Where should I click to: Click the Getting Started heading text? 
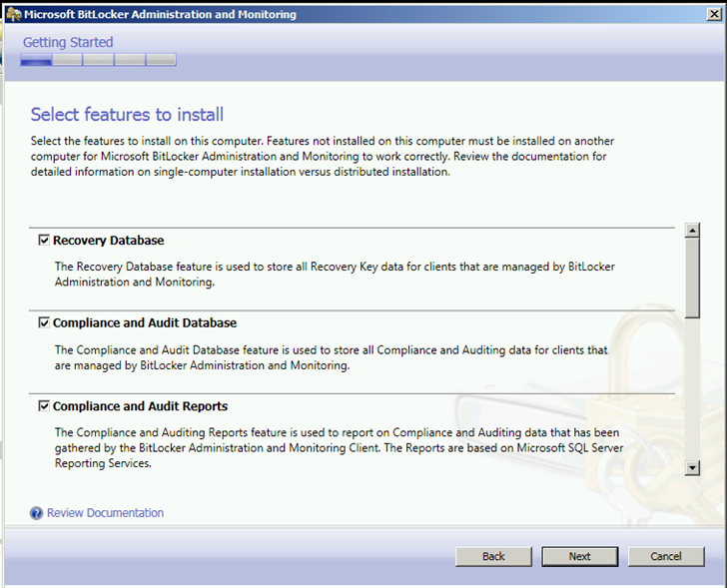(x=68, y=42)
